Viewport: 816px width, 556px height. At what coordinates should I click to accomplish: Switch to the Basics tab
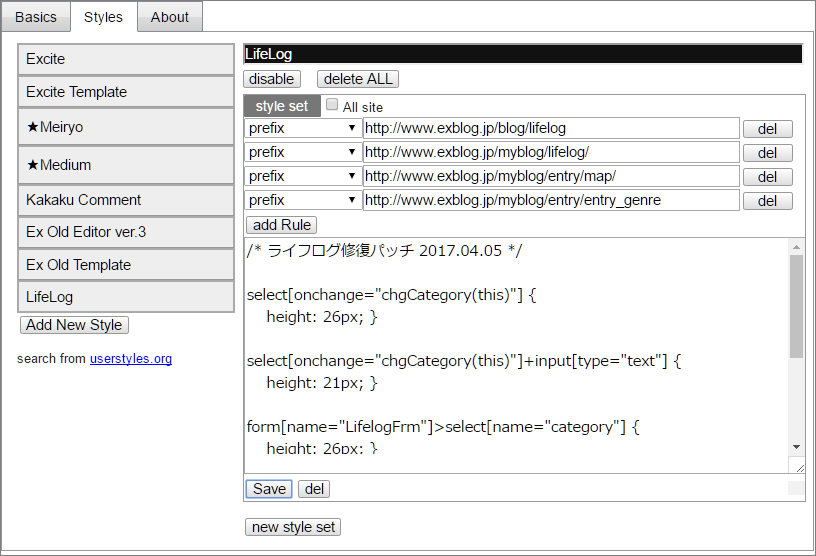35,17
